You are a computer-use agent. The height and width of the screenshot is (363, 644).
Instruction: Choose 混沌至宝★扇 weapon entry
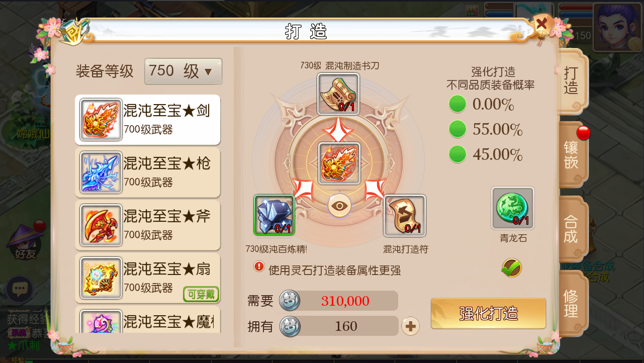pos(148,279)
